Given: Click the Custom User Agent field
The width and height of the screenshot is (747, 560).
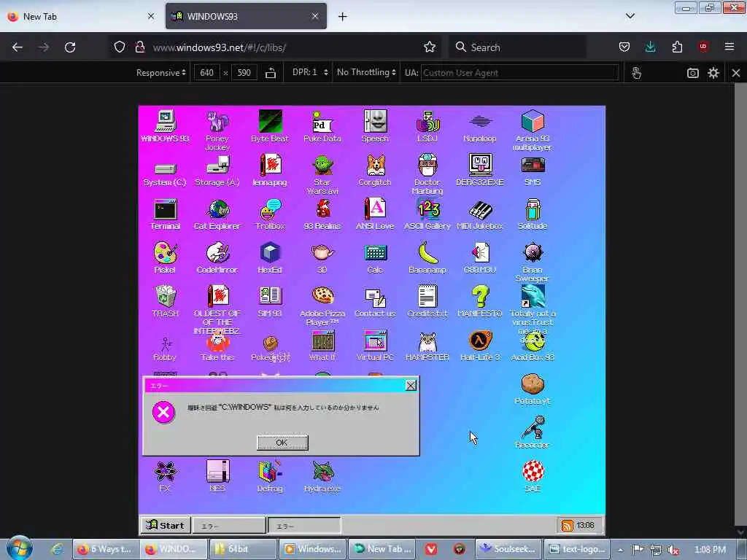Looking at the screenshot, I should 519,73.
